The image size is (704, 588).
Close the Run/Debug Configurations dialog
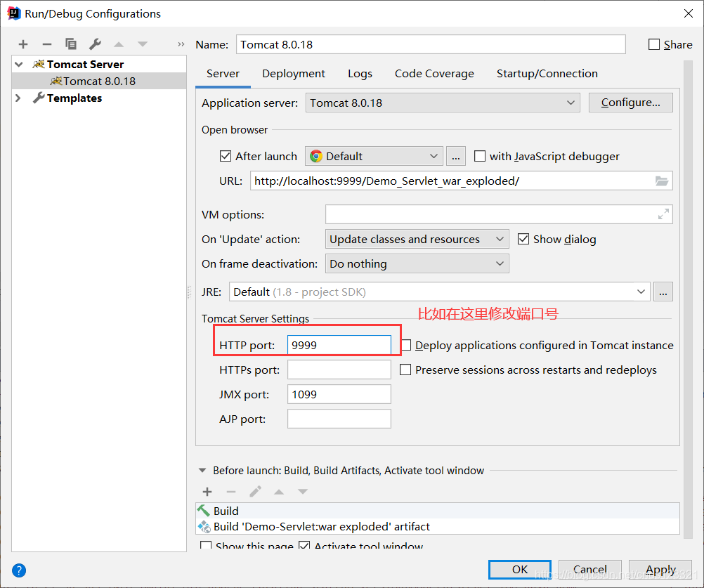coord(689,13)
